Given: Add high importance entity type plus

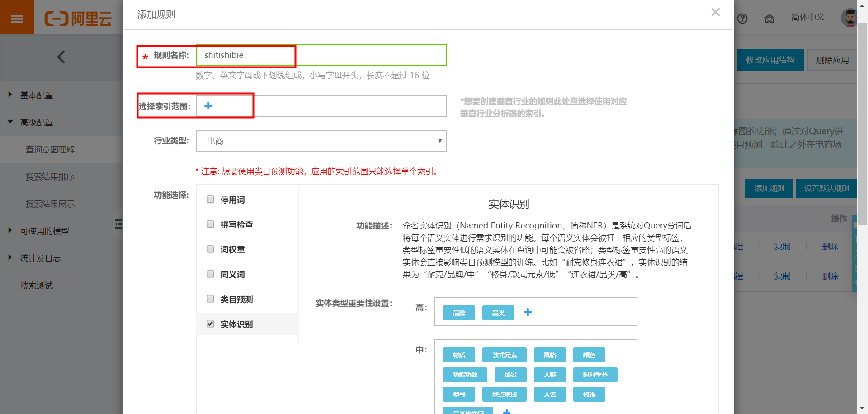Looking at the screenshot, I should pos(528,312).
